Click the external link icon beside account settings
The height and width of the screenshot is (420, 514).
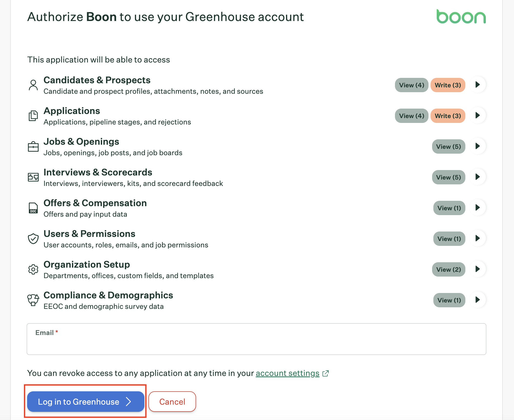pyautogui.click(x=326, y=373)
